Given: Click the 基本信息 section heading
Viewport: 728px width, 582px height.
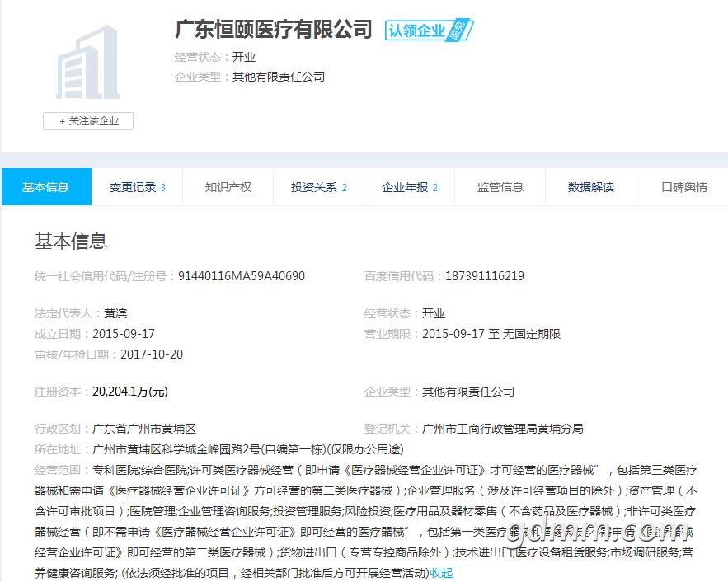Looking at the screenshot, I should [x=71, y=242].
